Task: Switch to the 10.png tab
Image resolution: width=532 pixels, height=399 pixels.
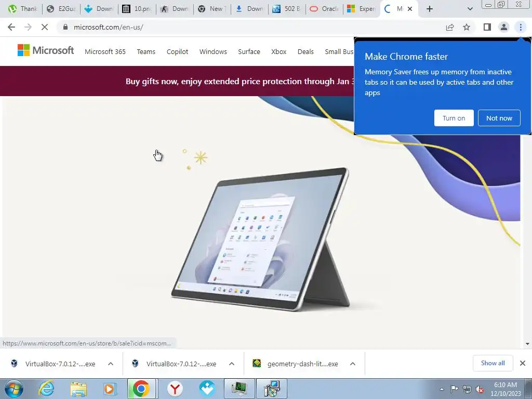Action: point(137,9)
